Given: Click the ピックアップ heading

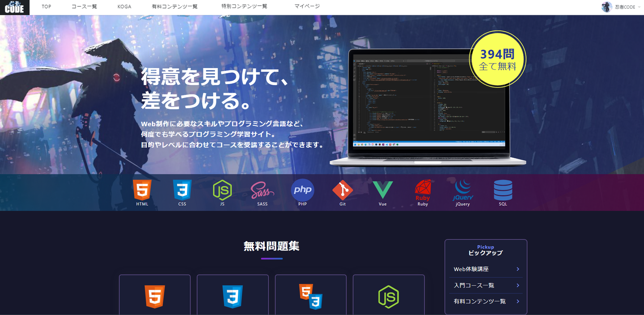Looking at the screenshot, I should coord(486,253).
